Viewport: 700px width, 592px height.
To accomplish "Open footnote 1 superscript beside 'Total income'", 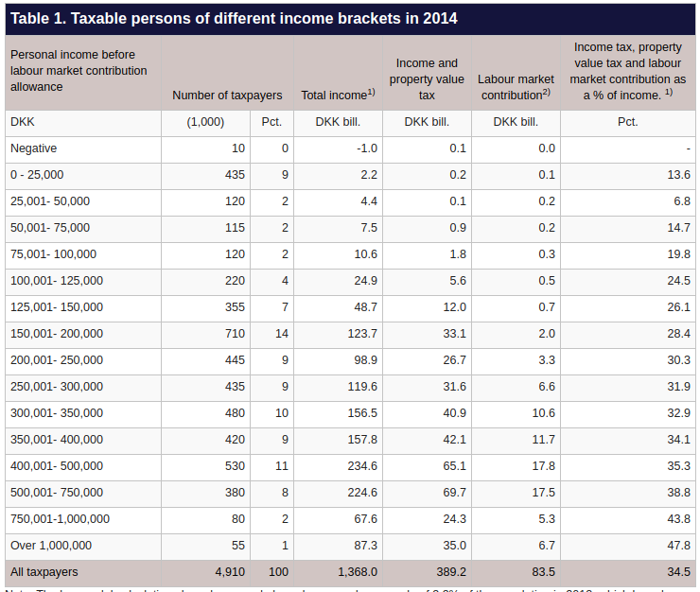I will [x=372, y=91].
